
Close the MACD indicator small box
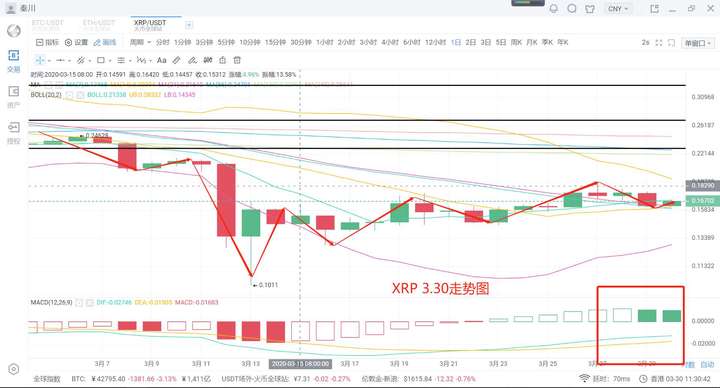pos(90,303)
